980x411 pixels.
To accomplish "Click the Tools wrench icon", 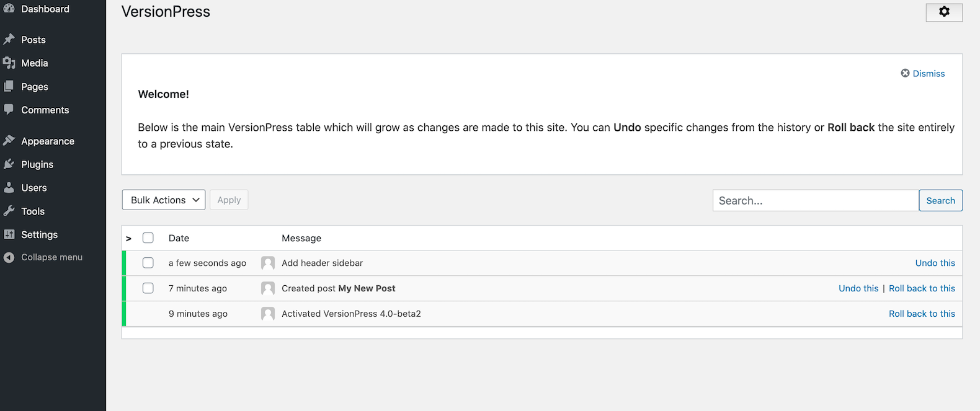I will pos(9,211).
